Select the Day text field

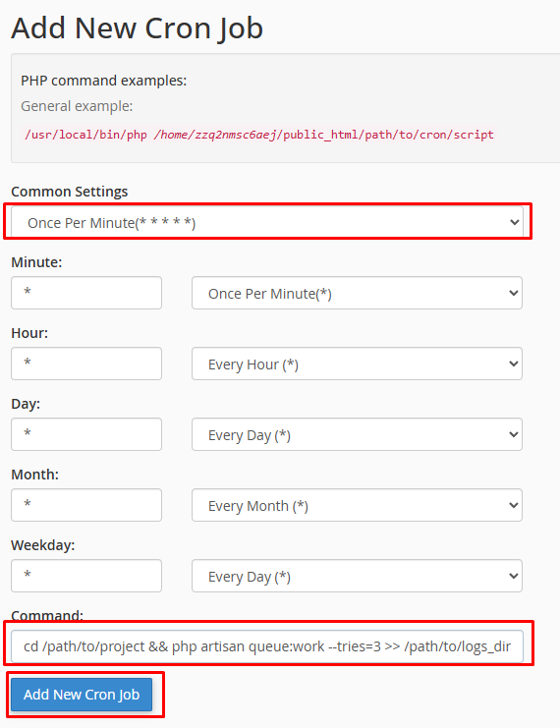[x=86, y=434]
